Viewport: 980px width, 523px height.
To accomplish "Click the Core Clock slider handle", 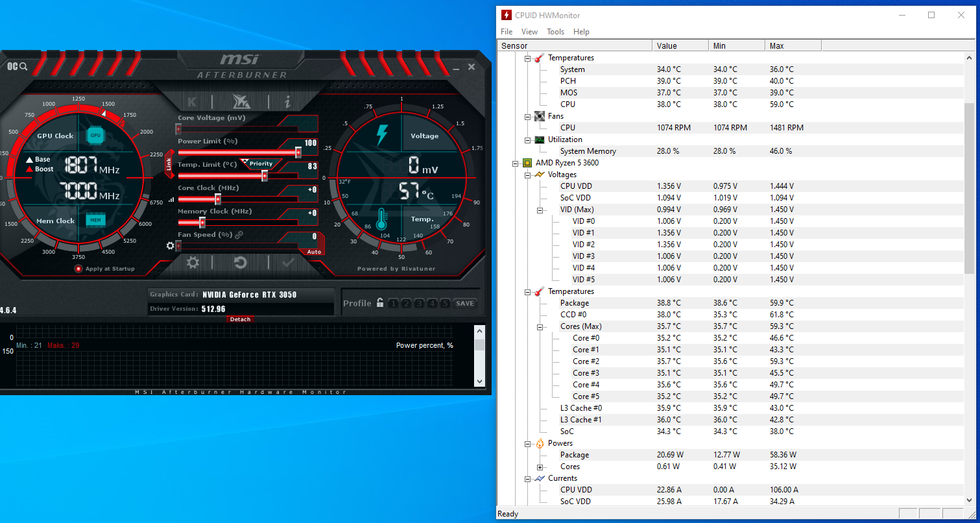I will click(x=218, y=199).
